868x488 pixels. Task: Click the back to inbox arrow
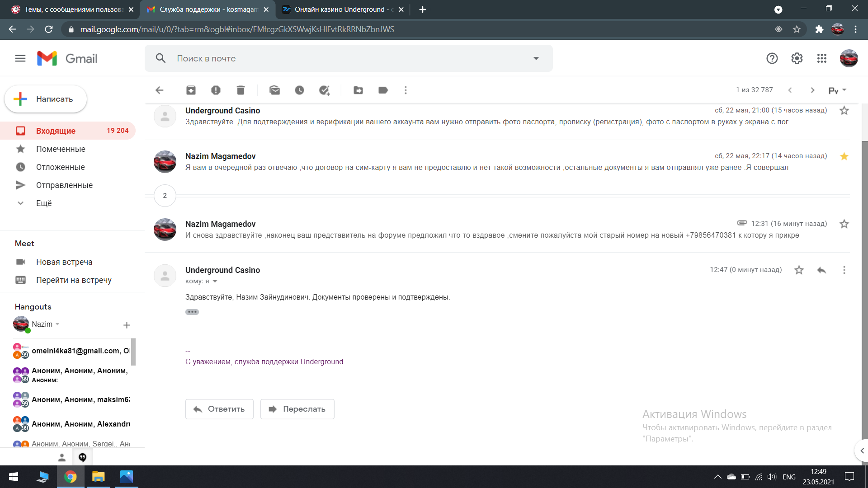[x=160, y=90]
